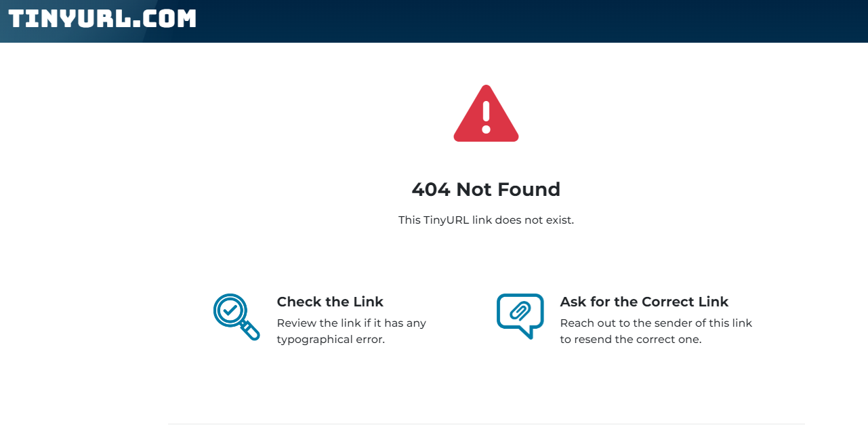The height and width of the screenshot is (442, 868).
Task: Click the "404" number in the heading
Action: click(431, 189)
